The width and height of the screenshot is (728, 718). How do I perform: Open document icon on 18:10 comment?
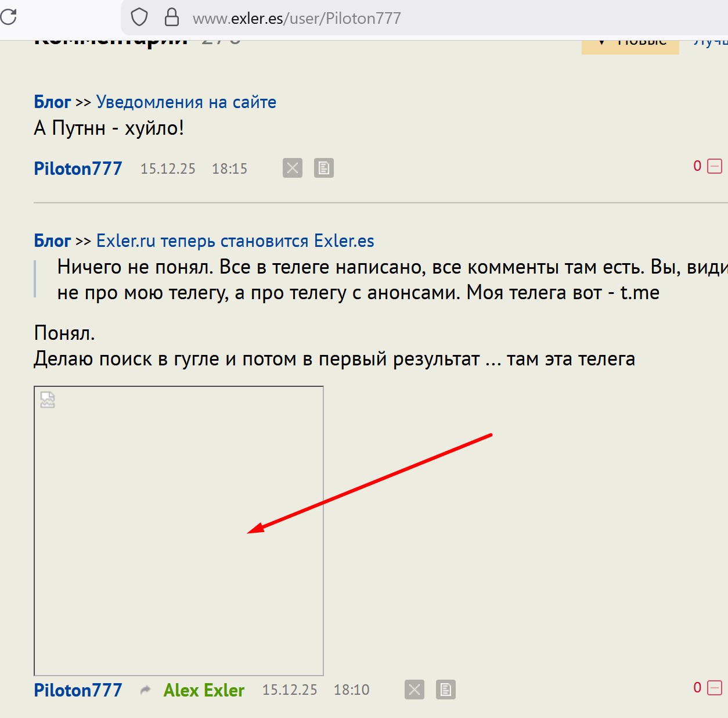446,690
